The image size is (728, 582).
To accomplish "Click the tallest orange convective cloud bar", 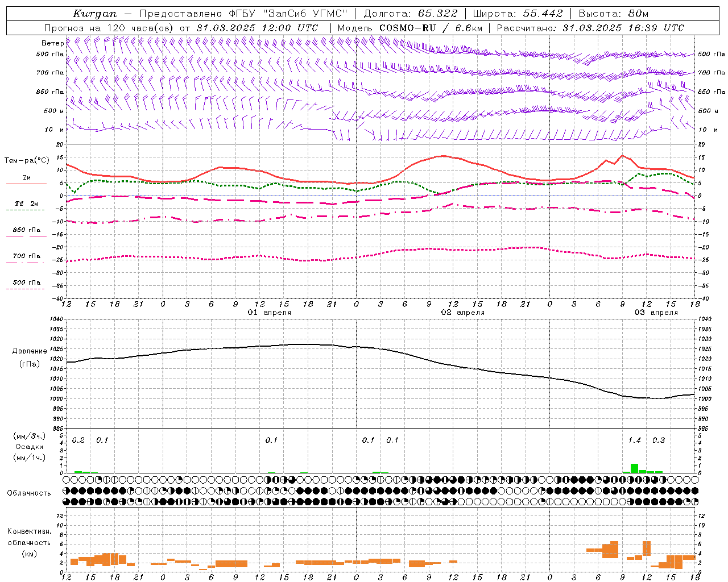I will [x=614, y=550].
